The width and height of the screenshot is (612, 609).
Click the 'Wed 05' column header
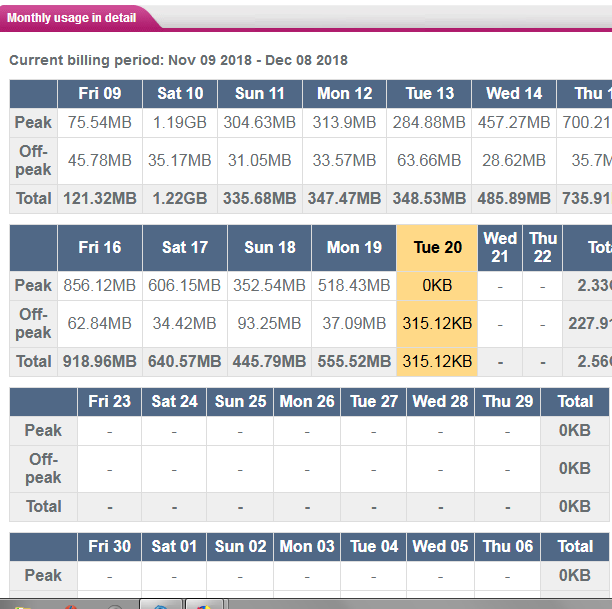tap(440, 546)
